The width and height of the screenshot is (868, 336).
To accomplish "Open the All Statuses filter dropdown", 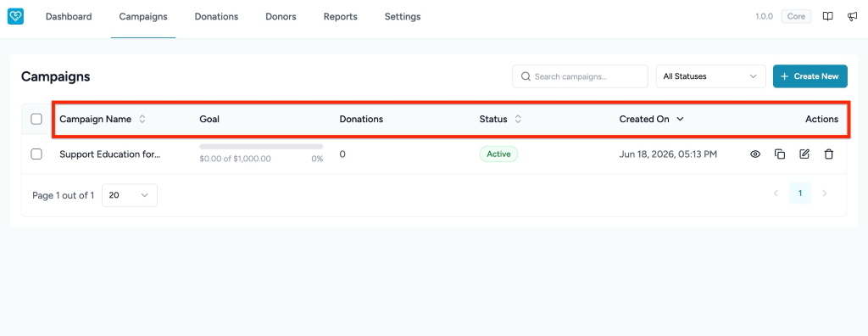I will coord(711,76).
